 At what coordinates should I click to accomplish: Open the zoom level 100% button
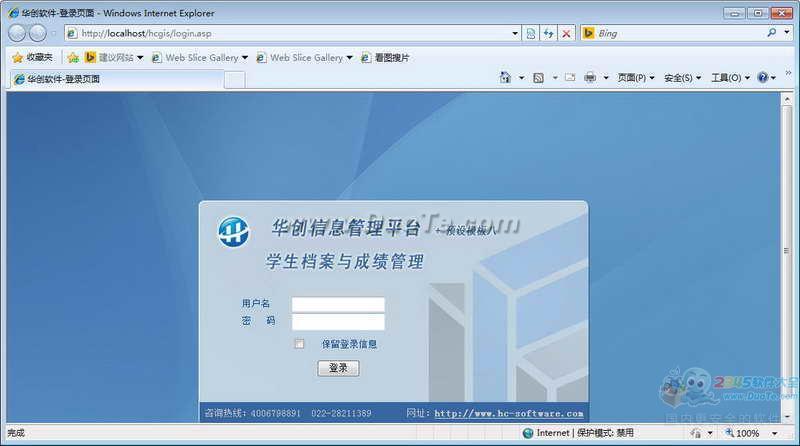tap(743, 433)
